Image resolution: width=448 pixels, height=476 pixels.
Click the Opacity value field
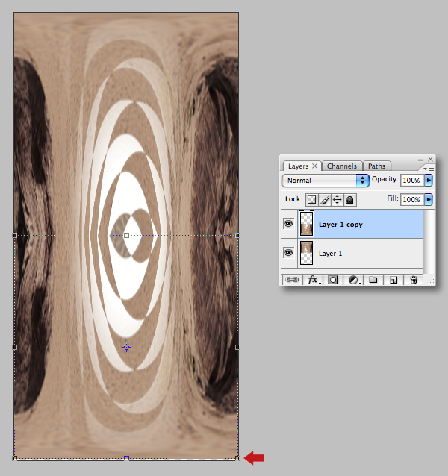pyautogui.click(x=412, y=180)
